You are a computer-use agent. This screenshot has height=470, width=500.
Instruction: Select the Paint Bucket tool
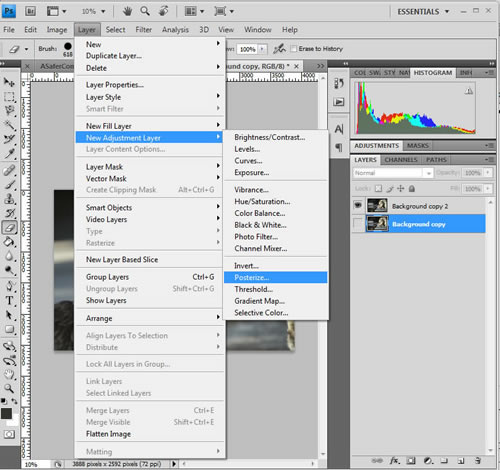9,242
